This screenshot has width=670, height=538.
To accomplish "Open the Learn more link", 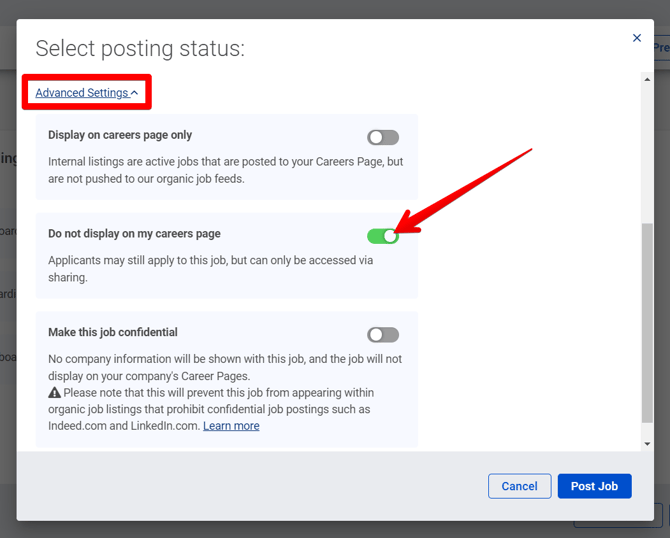I will click(231, 426).
